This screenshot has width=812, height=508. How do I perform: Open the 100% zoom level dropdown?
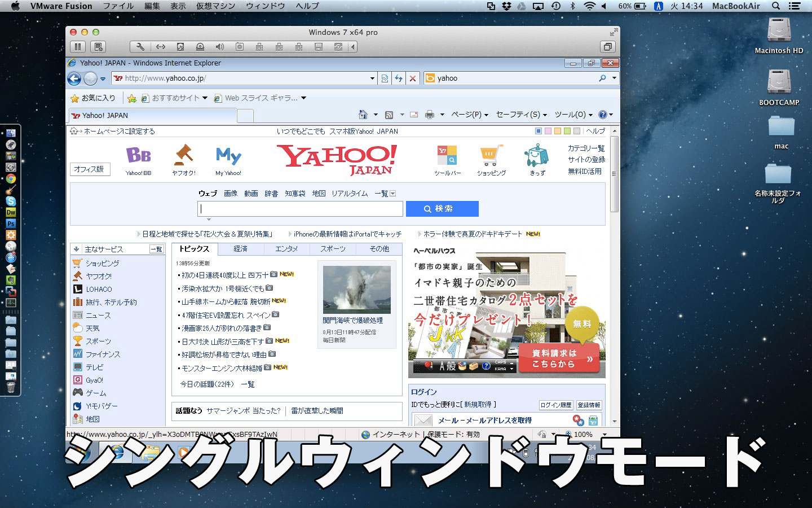pyautogui.click(x=604, y=435)
